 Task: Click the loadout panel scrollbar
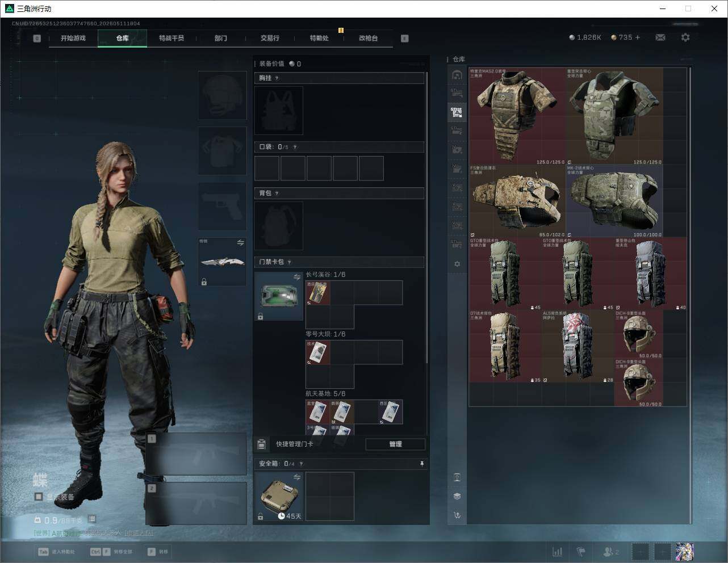click(427, 219)
